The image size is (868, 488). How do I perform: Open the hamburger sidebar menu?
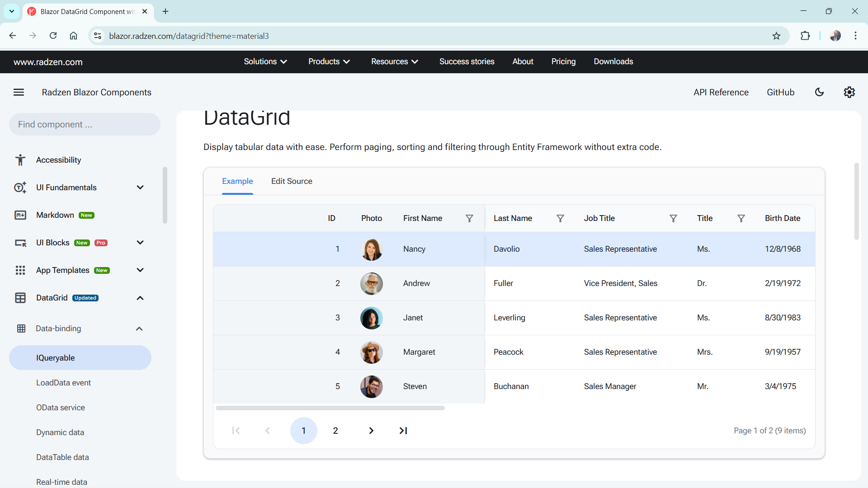pos(19,92)
